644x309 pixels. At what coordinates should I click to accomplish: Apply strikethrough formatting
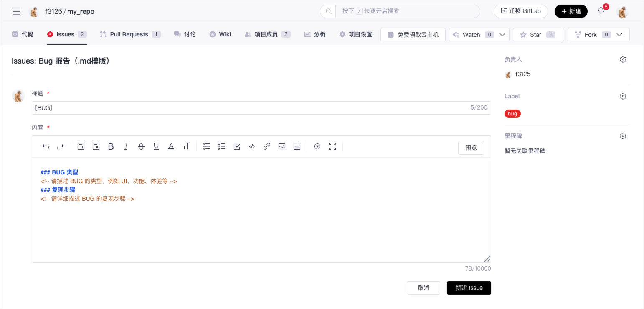click(141, 146)
